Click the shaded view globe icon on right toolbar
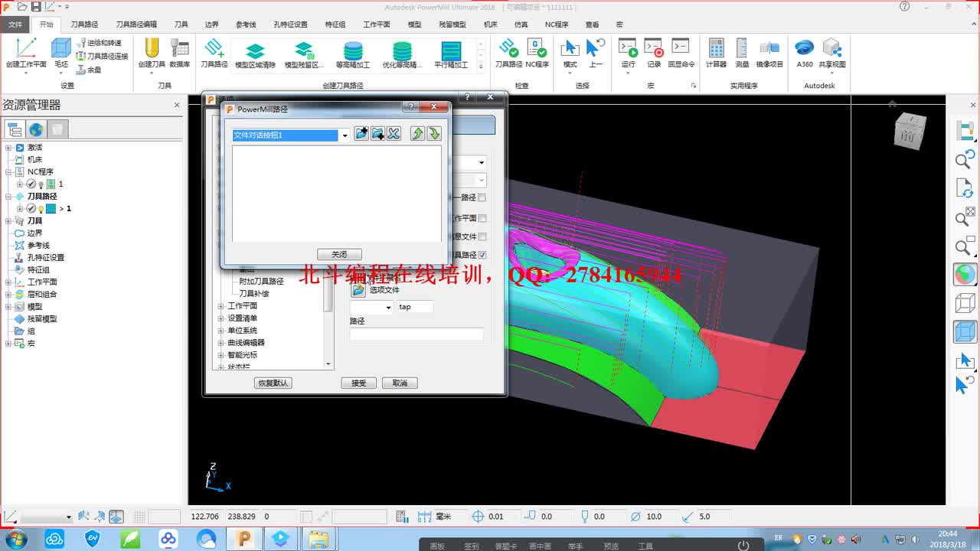This screenshot has width=980, height=551. (965, 274)
